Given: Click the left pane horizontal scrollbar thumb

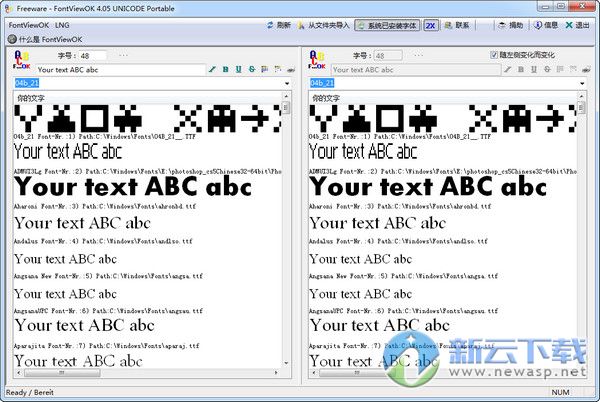Looking at the screenshot, I should (x=62, y=372).
